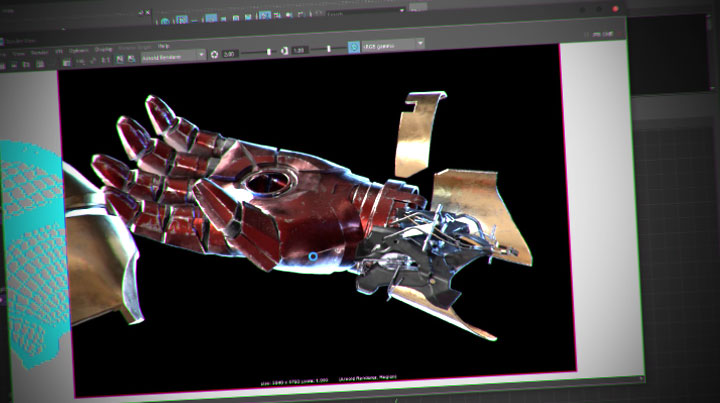Viewport: 720px width, 403px height.
Task: Click the "Arnold Renderer, Region" status text
Action: tap(368, 378)
